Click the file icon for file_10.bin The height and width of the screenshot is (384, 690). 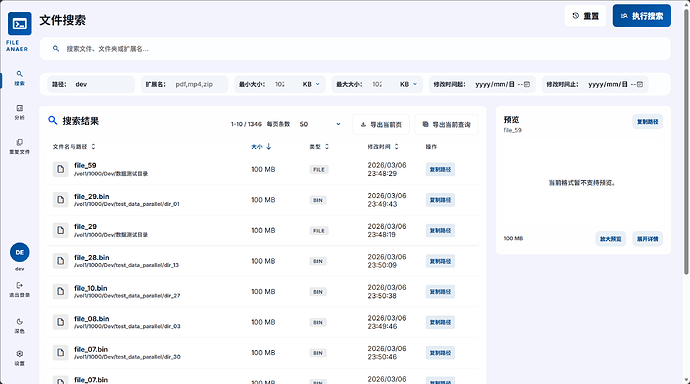click(61, 291)
